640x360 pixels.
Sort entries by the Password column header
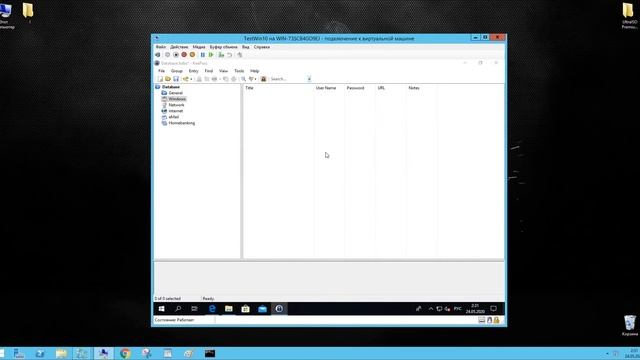[x=360, y=88]
